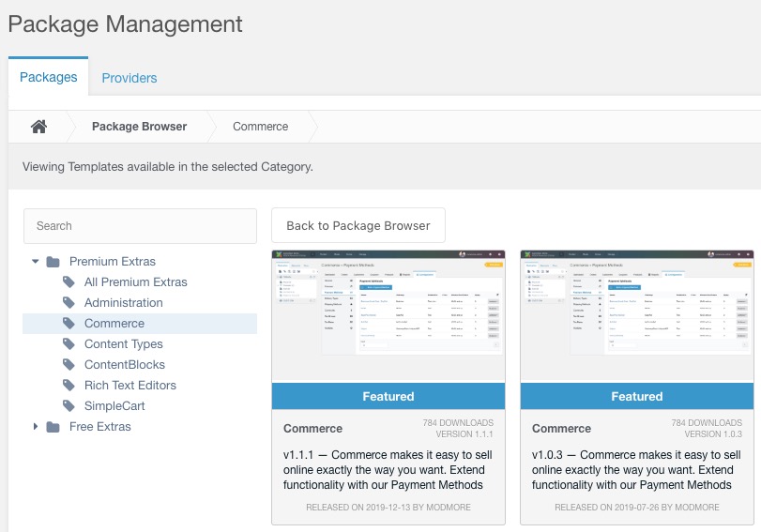The height and width of the screenshot is (532, 761).
Task: Open Commerce version 1.1.1 screenshot thumbnail
Action: pyautogui.click(x=388, y=316)
